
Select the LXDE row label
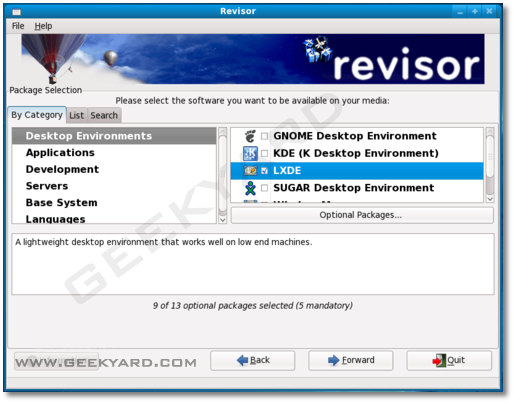tap(287, 171)
